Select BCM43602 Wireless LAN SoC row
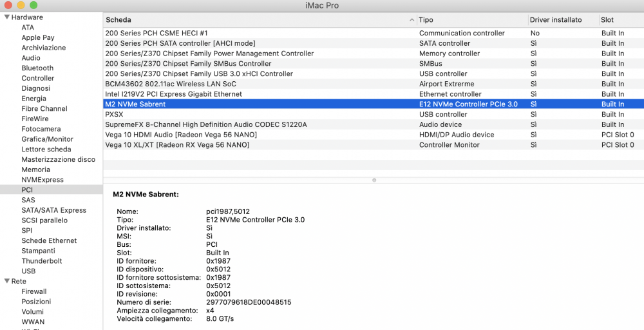The width and height of the screenshot is (644, 330). coord(374,84)
